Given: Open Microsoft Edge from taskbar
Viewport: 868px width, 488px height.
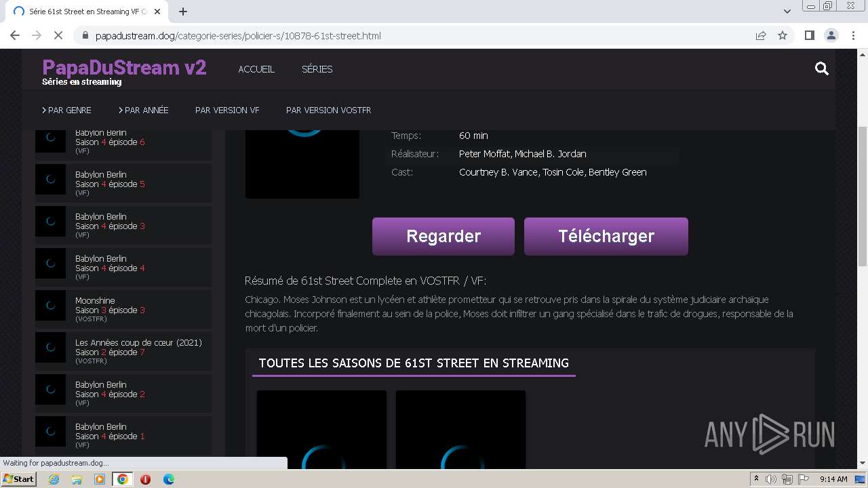Looking at the screenshot, I should tap(168, 479).
